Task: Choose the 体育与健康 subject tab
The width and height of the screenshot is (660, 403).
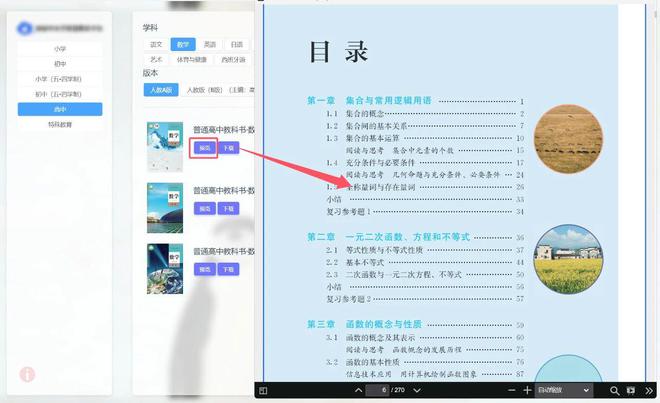Action: 192,59
